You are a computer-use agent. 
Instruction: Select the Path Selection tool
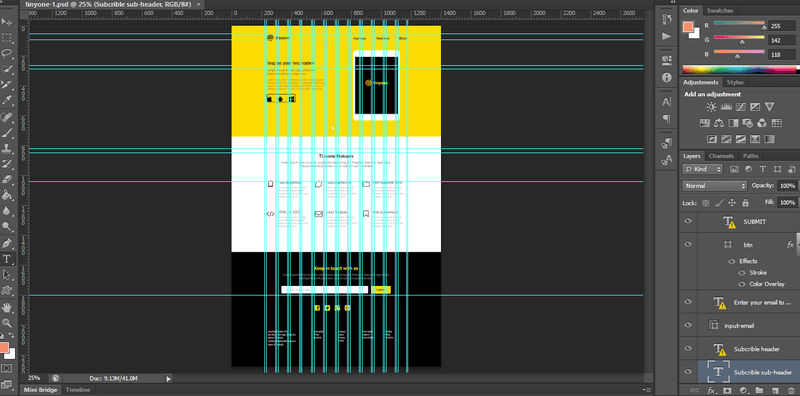(x=7, y=275)
